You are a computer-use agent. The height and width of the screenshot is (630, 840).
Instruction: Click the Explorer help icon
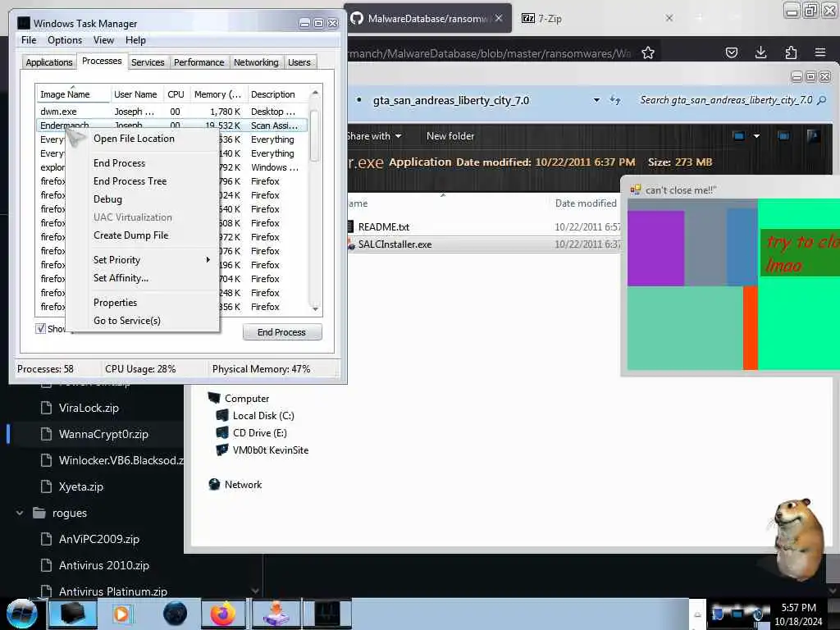point(813,136)
